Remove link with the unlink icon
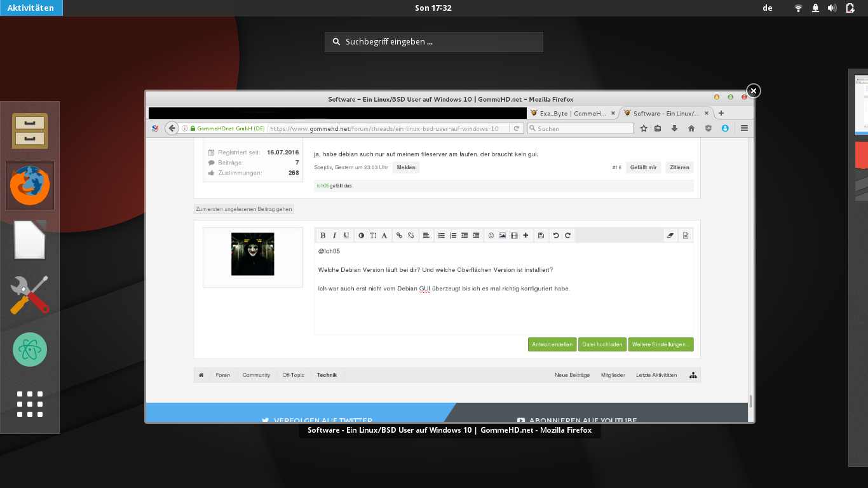This screenshot has height=488, width=868. (x=411, y=236)
